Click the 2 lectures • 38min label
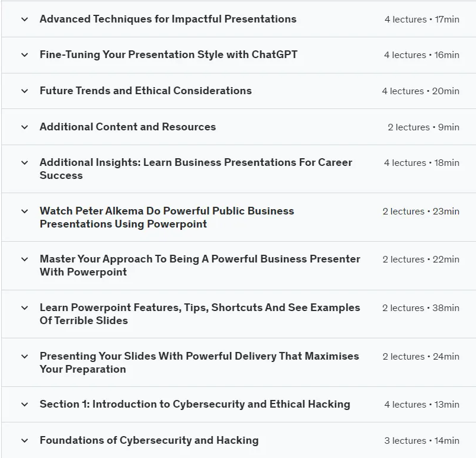Screen dimensions: 476x458 pyautogui.click(x=421, y=308)
